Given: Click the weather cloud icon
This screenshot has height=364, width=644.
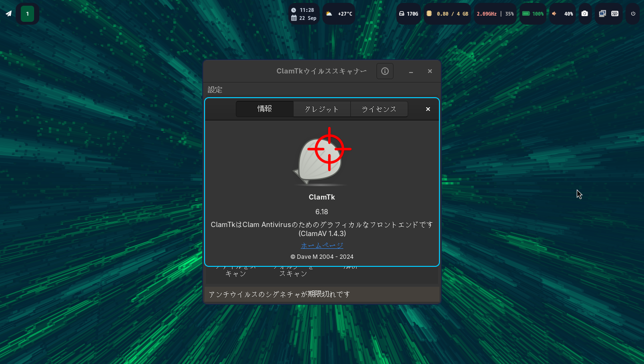Looking at the screenshot, I should [x=329, y=14].
